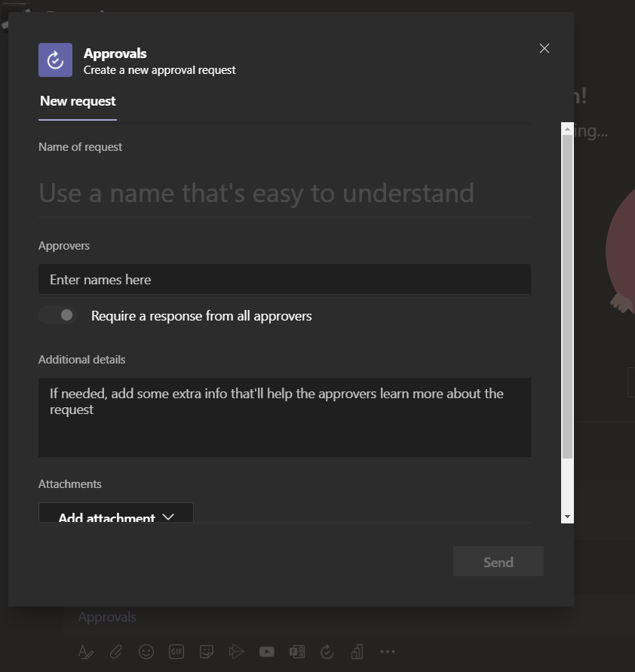Open the emoji picker smiley icon
The height and width of the screenshot is (672, 635).
point(146,652)
